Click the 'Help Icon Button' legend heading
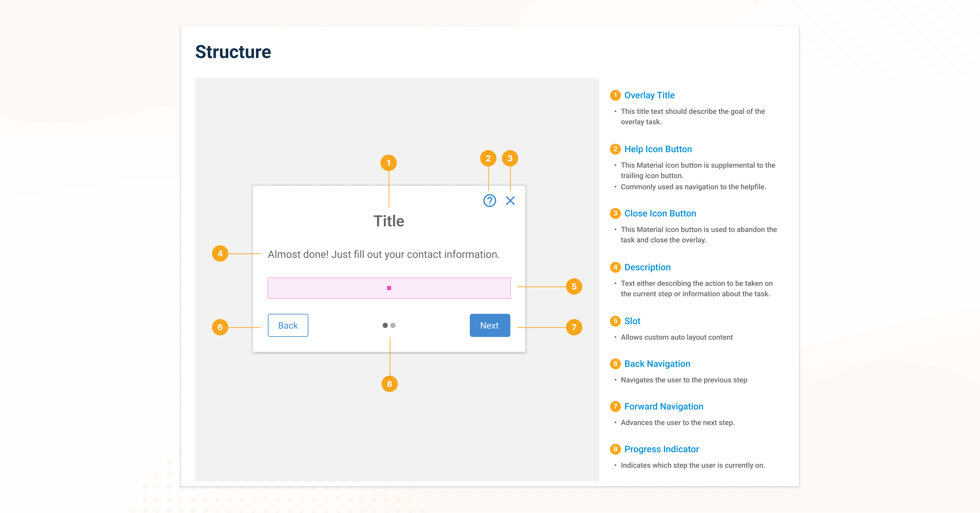 [x=658, y=149]
